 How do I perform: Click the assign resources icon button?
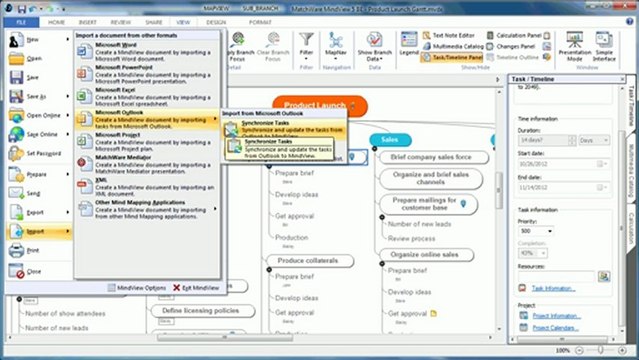[604, 276]
